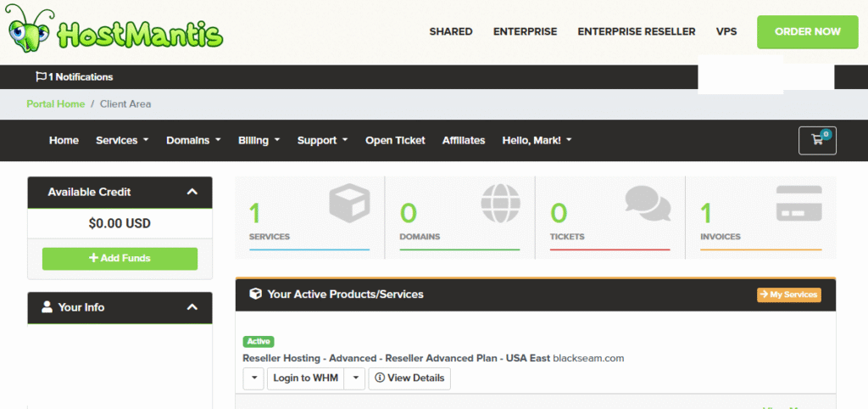Open the shopping cart icon
The width and height of the screenshot is (868, 409).
pos(817,140)
